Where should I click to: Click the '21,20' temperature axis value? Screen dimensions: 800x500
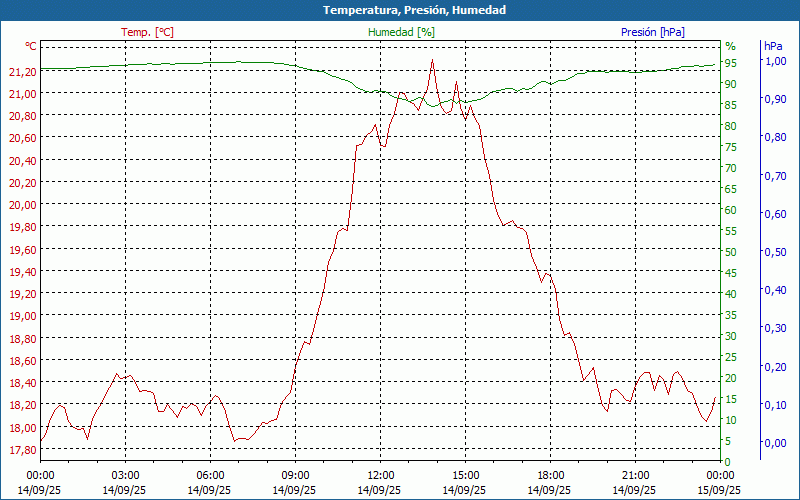tap(23, 72)
